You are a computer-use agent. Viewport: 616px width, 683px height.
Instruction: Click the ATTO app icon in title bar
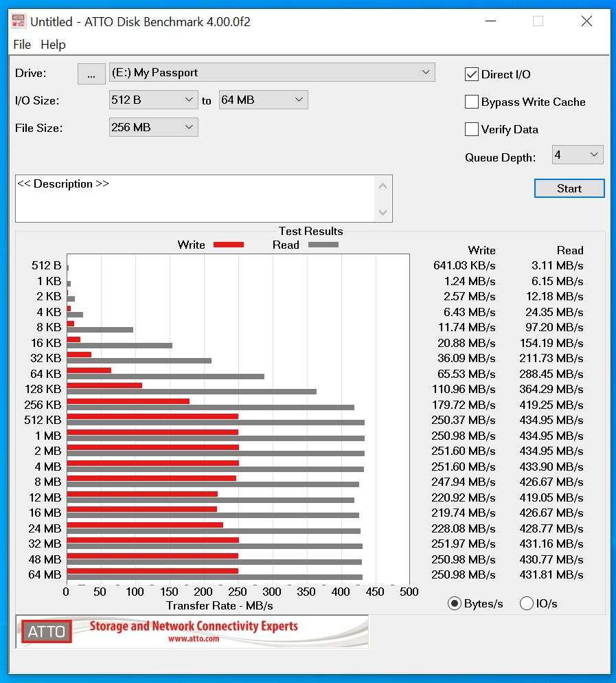pyautogui.click(x=19, y=21)
